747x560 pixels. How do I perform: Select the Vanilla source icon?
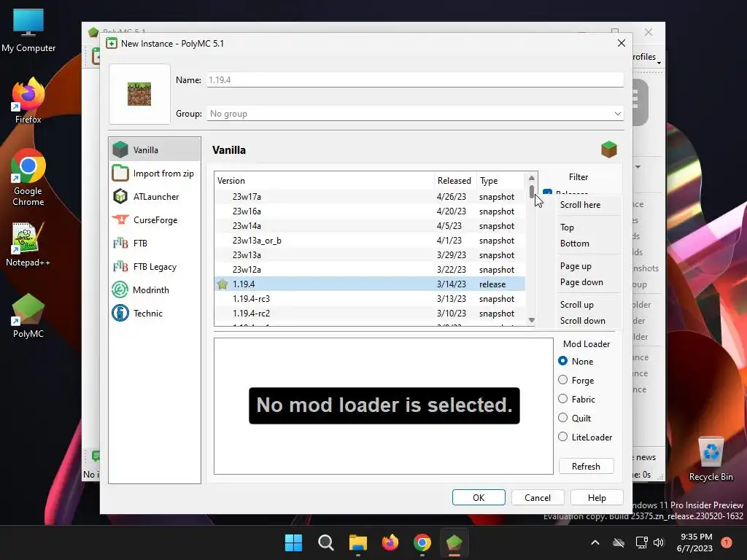(x=120, y=149)
